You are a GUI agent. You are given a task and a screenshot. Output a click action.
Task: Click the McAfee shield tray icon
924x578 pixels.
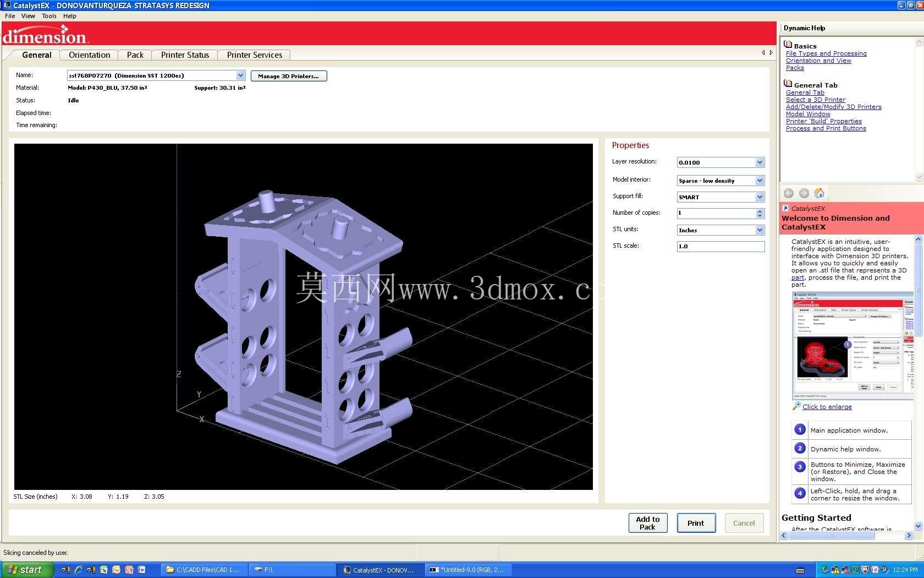pyautogui.click(x=865, y=570)
